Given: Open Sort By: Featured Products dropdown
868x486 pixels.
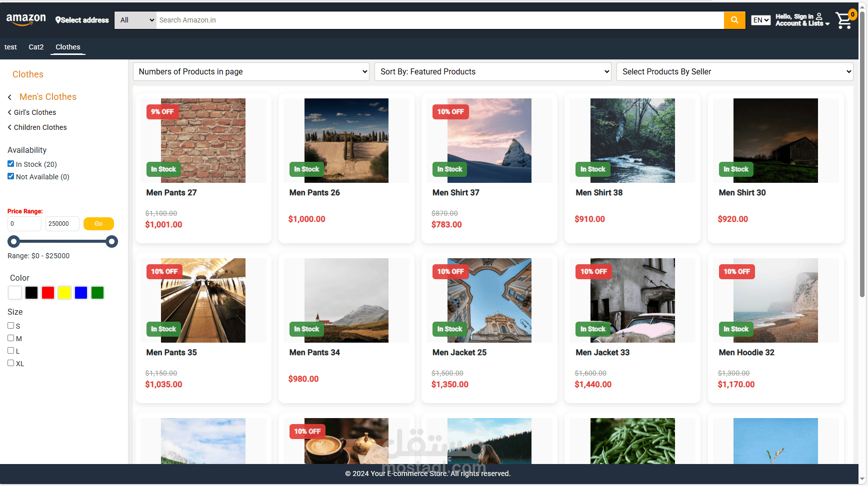Looking at the screenshot, I should click(493, 71).
